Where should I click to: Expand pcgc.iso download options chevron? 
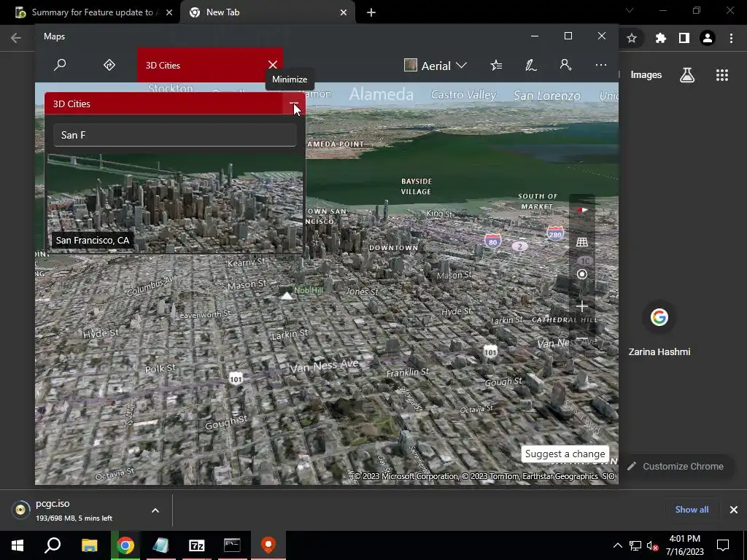pyautogui.click(x=155, y=510)
